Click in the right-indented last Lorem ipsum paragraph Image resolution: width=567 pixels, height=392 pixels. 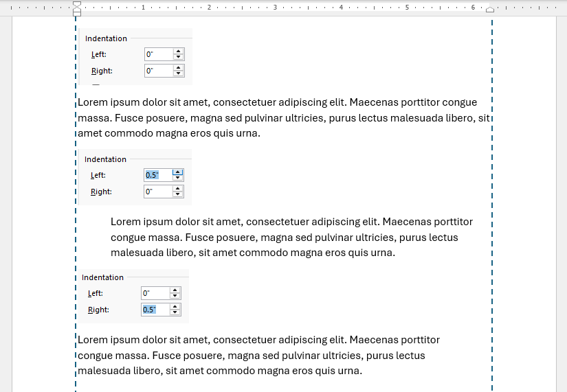258,355
